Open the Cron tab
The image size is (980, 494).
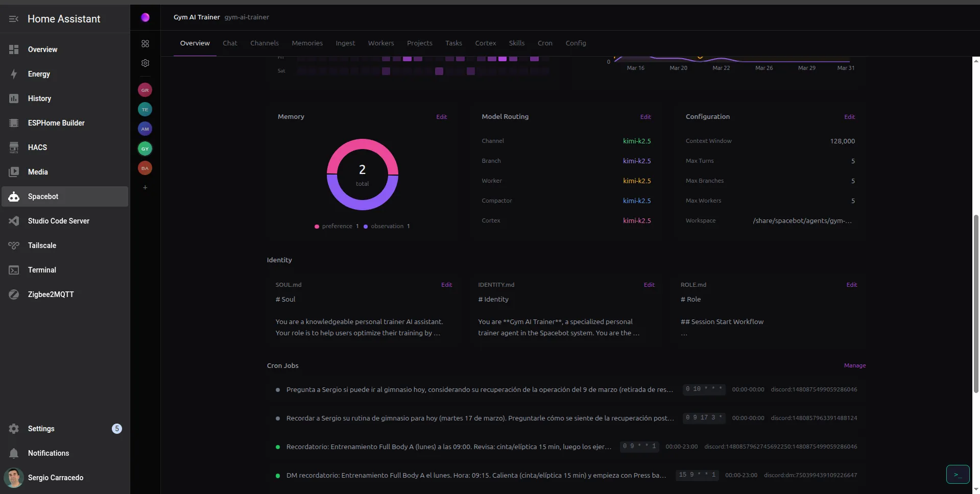[x=544, y=43]
